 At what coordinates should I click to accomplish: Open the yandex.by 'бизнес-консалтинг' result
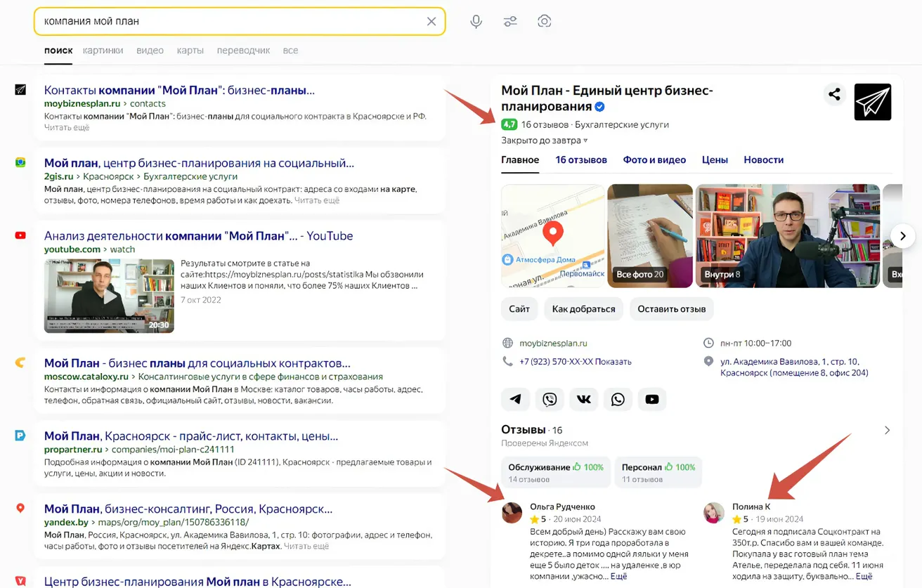click(188, 509)
